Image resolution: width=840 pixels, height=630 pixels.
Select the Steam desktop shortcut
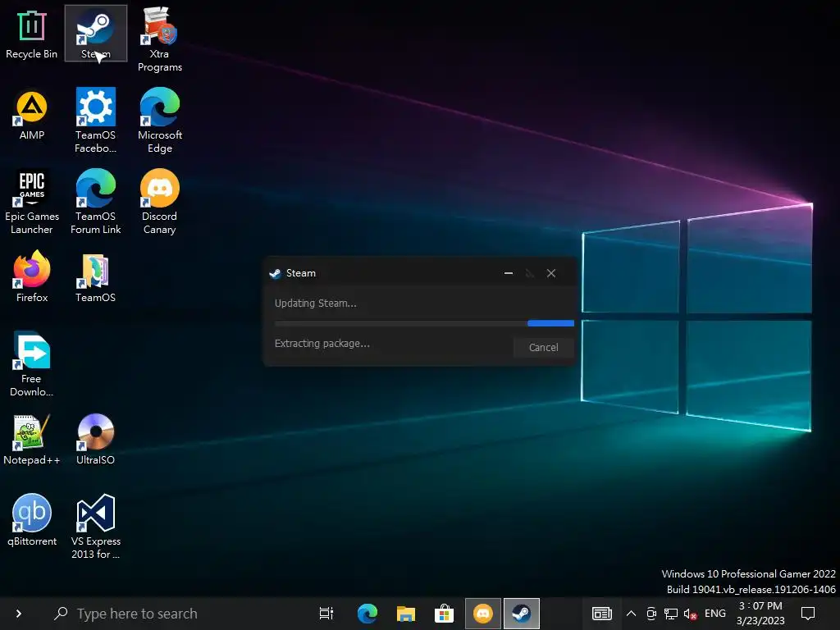[96, 33]
